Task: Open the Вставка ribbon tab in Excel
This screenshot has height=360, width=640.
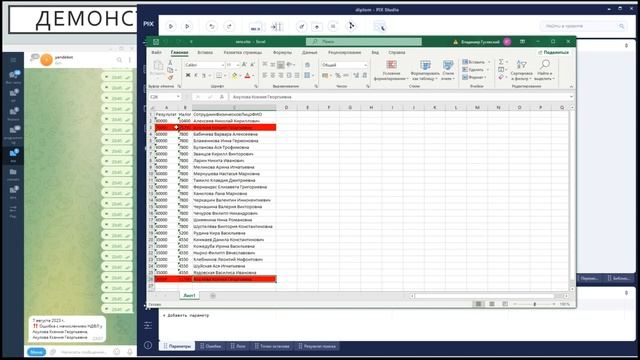Action: [x=205, y=53]
